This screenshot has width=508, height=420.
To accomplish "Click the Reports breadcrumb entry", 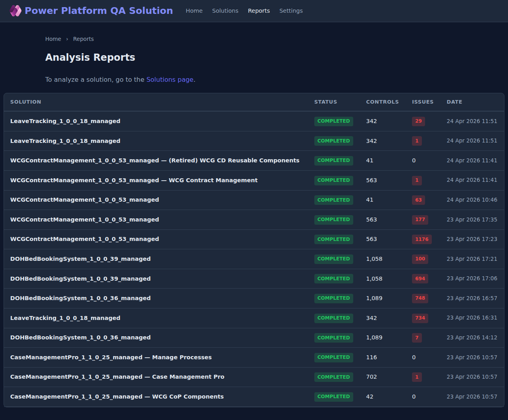I will point(83,39).
